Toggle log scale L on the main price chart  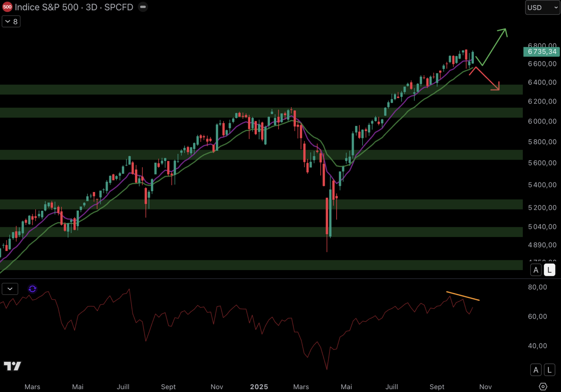point(549,270)
